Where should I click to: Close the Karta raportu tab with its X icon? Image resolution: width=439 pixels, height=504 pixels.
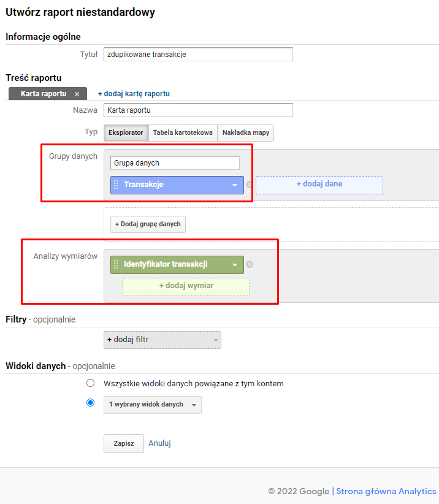tap(77, 94)
